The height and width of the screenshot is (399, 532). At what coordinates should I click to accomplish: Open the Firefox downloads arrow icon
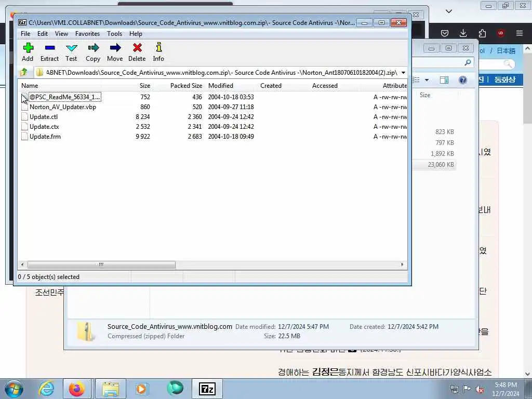(463, 33)
